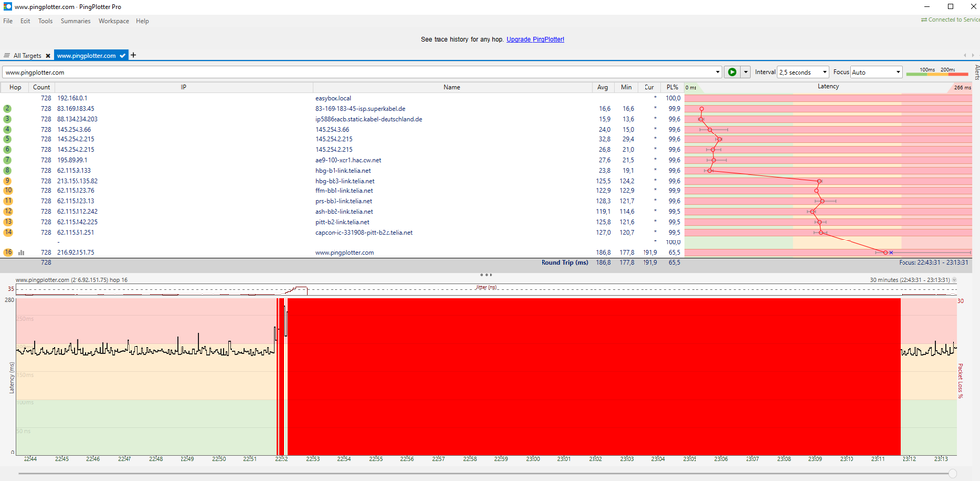The image size is (980, 481).
Task: Click the Min column header
Action: (626, 87)
